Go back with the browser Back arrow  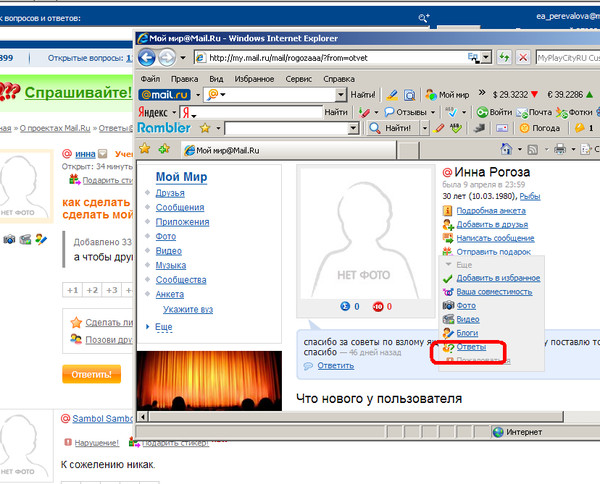point(147,58)
